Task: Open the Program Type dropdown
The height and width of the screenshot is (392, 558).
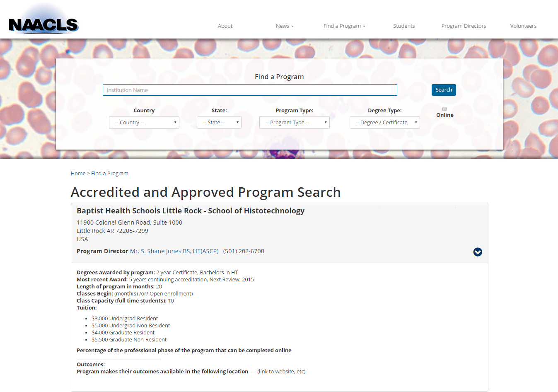Action: coord(295,123)
